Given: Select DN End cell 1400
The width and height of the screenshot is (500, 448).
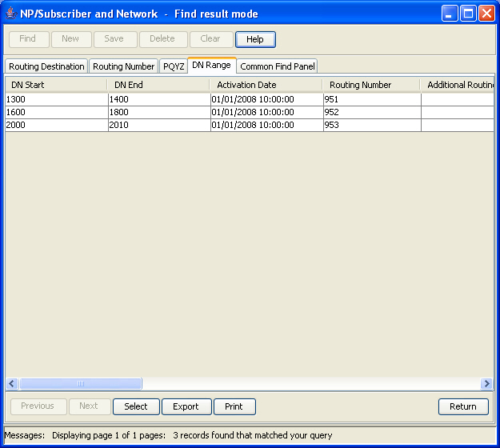Looking at the screenshot, I should pos(159,99).
